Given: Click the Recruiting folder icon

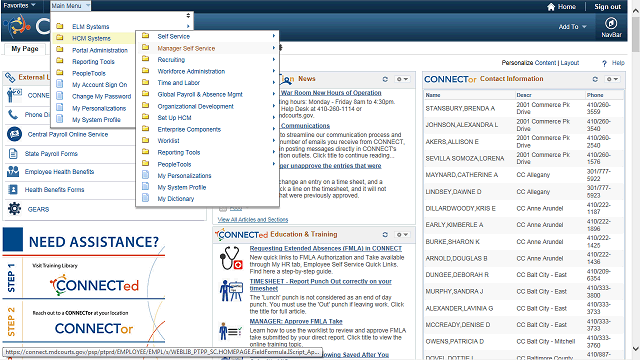Looking at the screenshot, I should click(145, 59).
